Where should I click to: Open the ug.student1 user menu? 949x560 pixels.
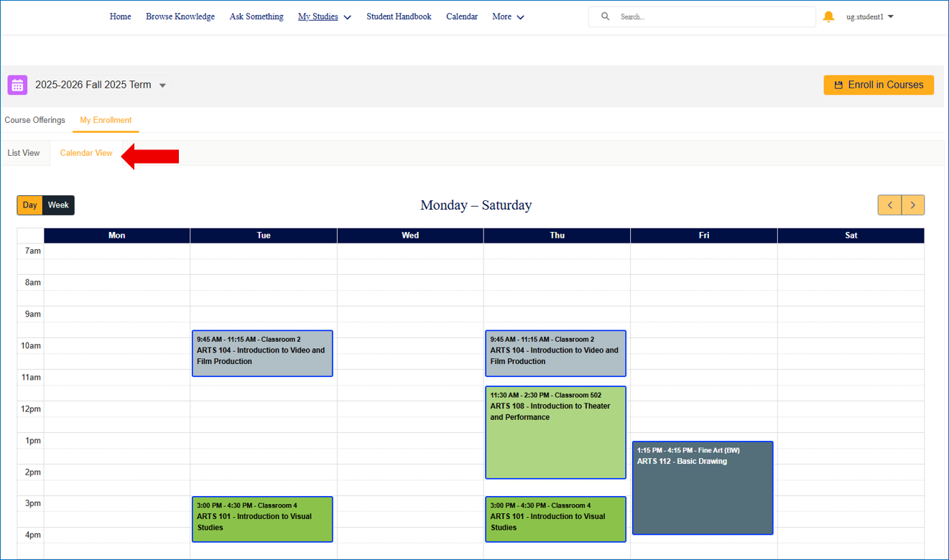pyautogui.click(x=869, y=17)
